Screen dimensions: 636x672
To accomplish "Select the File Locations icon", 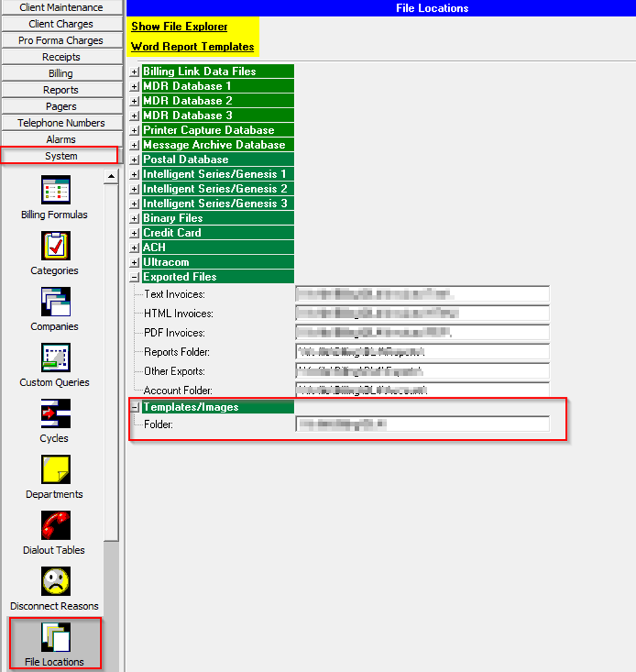I will click(55, 637).
